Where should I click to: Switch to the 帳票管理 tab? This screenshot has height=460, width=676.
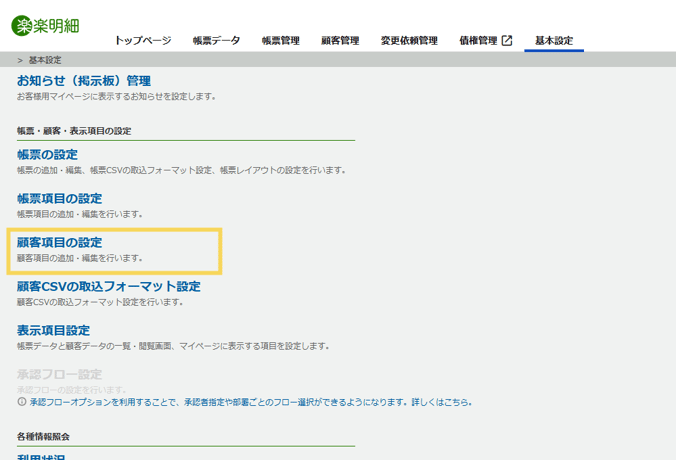point(280,41)
